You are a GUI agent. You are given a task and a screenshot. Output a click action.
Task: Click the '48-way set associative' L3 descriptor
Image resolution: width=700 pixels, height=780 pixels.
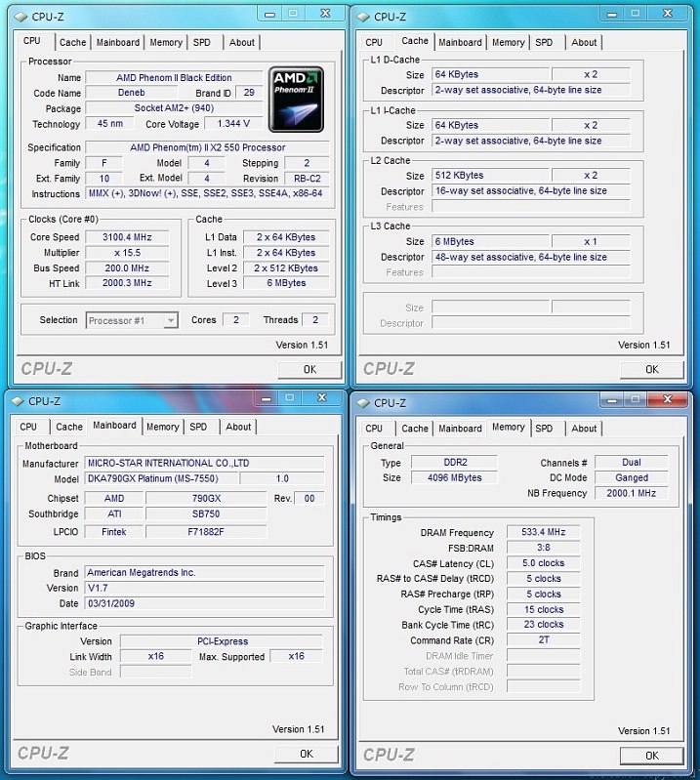[x=531, y=257]
